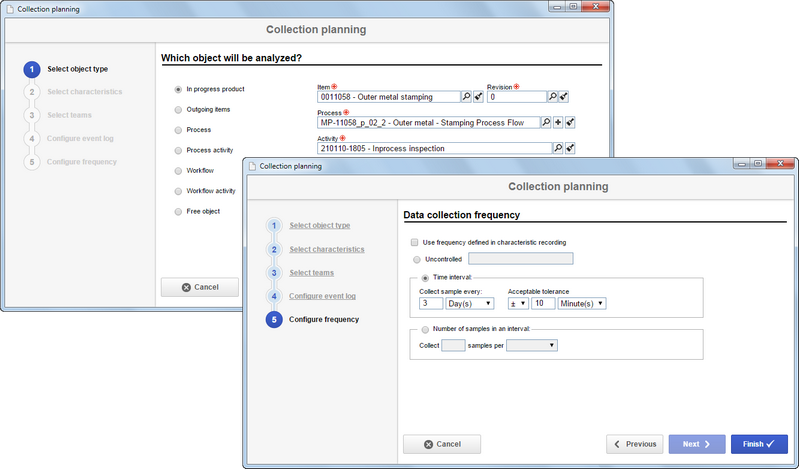This screenshot has width=799, height=469.
Task: Select In progress product radio option
Action: coord(178,89)
